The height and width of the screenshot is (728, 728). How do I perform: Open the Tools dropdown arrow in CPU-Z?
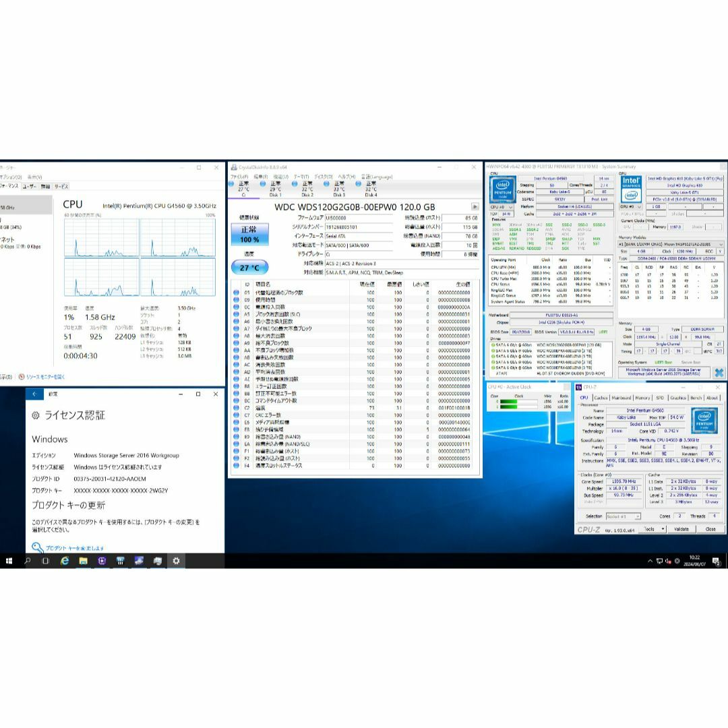tap(663, 529)
